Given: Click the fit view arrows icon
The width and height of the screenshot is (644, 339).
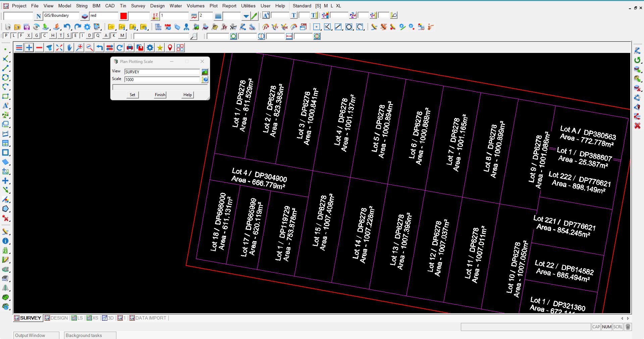Looking at the screenshot, I should point(59,48).
